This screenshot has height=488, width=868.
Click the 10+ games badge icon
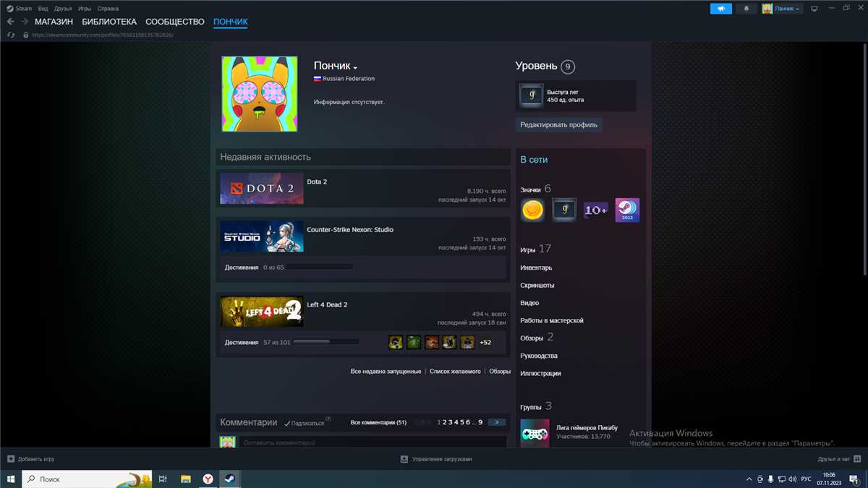tap(595, 210)
